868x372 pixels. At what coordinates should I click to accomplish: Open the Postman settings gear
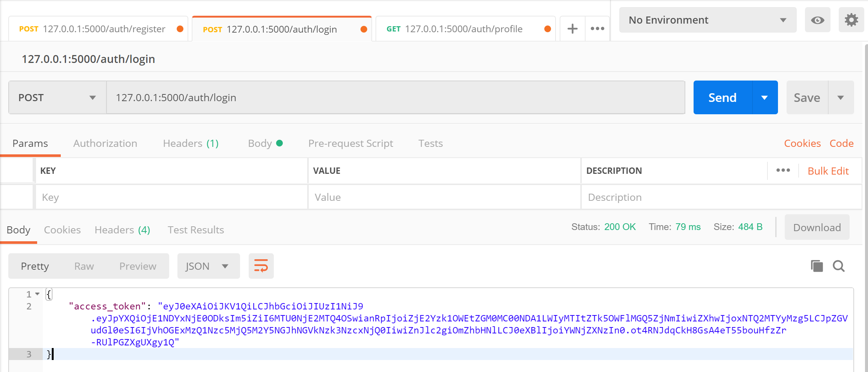click(851, 20)
